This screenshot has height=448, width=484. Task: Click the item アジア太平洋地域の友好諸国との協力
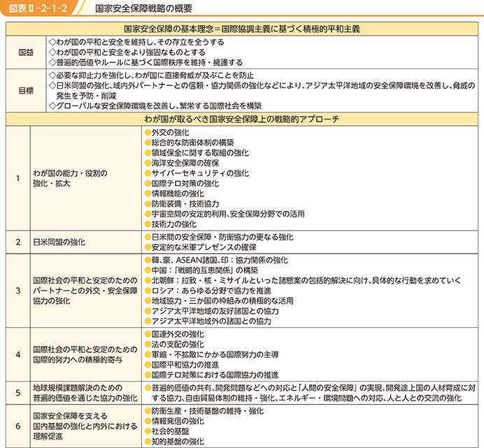[x=211, y=311]
